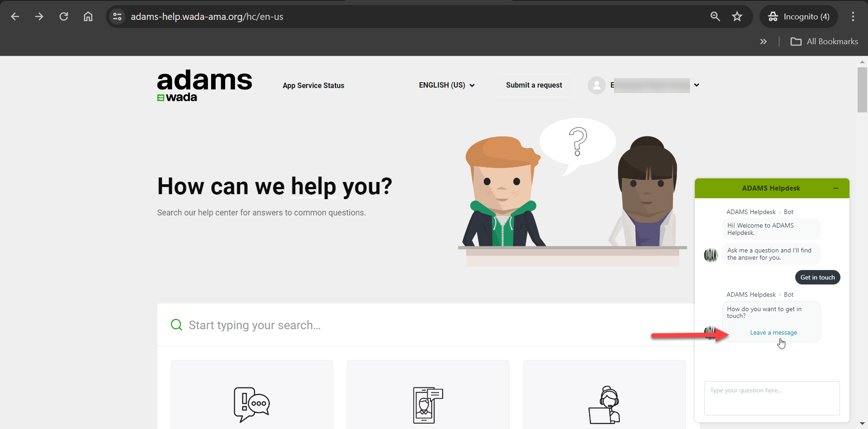Open the browser home page
This screenshot has width=868, height=429.
[88, 17]
